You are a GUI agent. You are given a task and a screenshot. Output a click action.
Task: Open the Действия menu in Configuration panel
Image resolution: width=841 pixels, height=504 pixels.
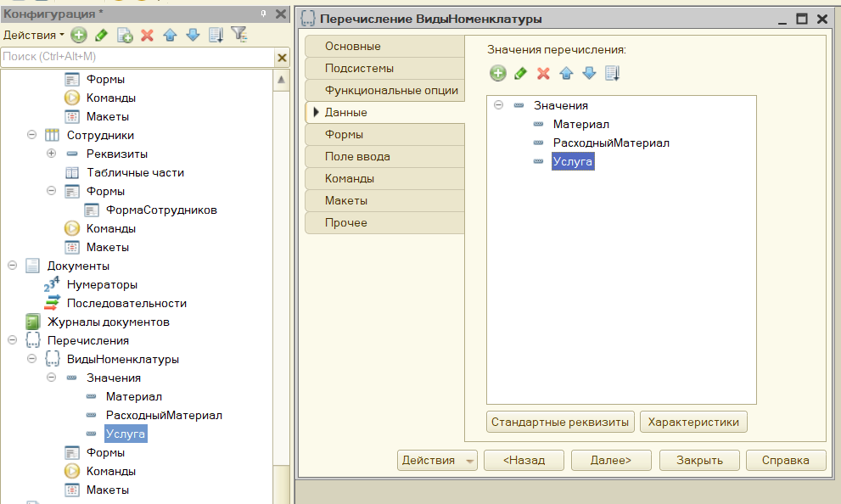coord(33,36)
